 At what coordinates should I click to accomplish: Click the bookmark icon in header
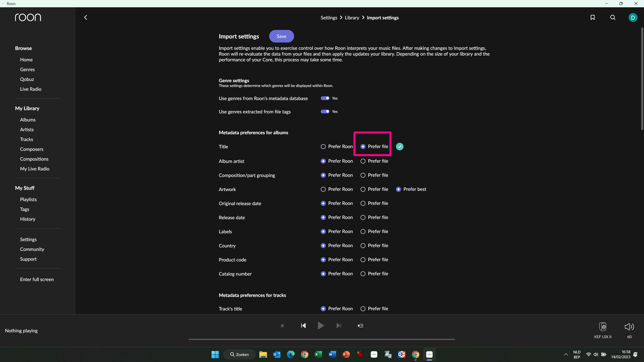(592, 17)
